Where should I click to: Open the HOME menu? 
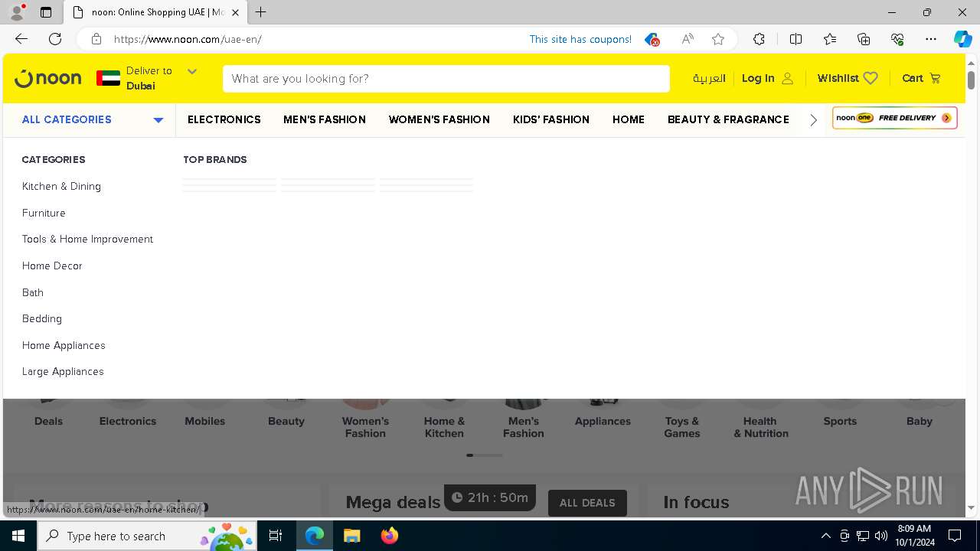coord(629,119)
